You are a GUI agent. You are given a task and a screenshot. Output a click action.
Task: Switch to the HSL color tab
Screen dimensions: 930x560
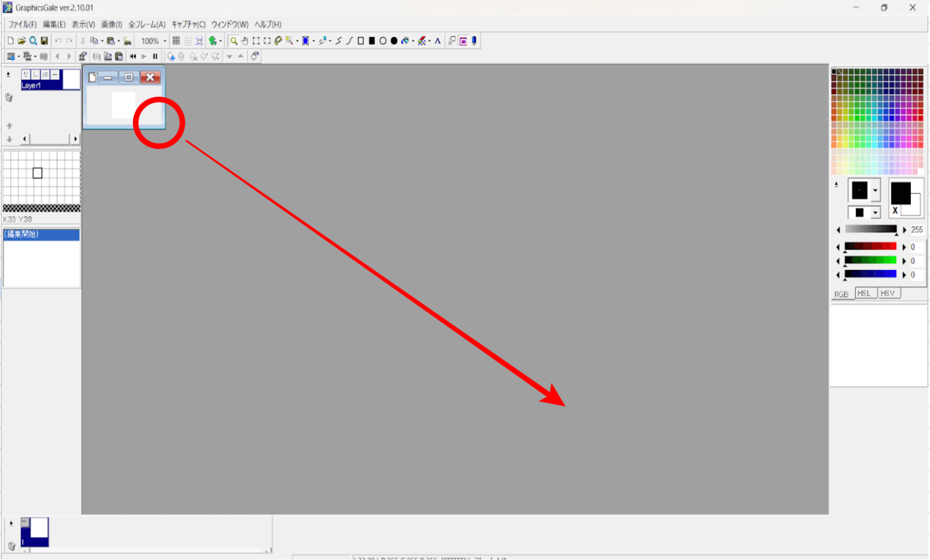pos(864,293)
